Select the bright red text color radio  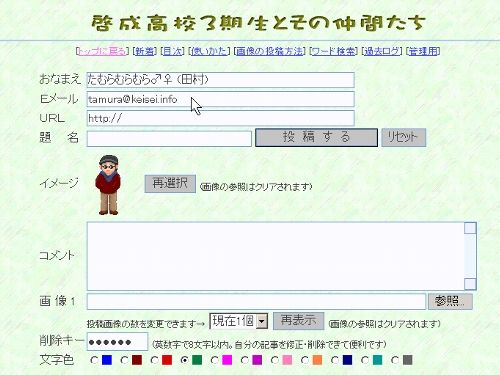point(154,360)
